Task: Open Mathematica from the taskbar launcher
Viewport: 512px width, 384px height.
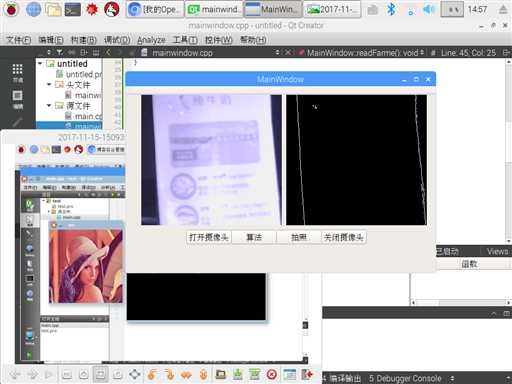Action: point(92,10)
